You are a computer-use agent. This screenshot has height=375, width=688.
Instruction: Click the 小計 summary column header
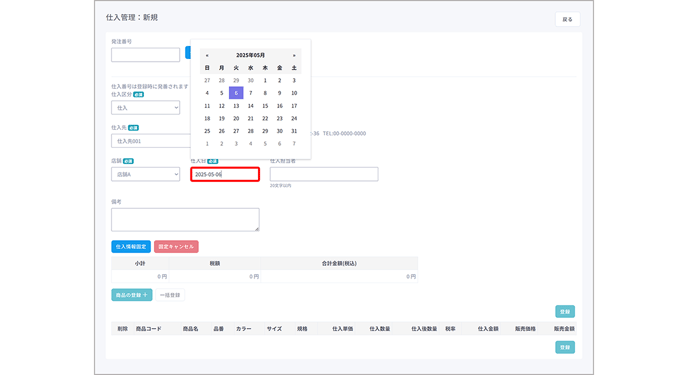tap(140, 264)
